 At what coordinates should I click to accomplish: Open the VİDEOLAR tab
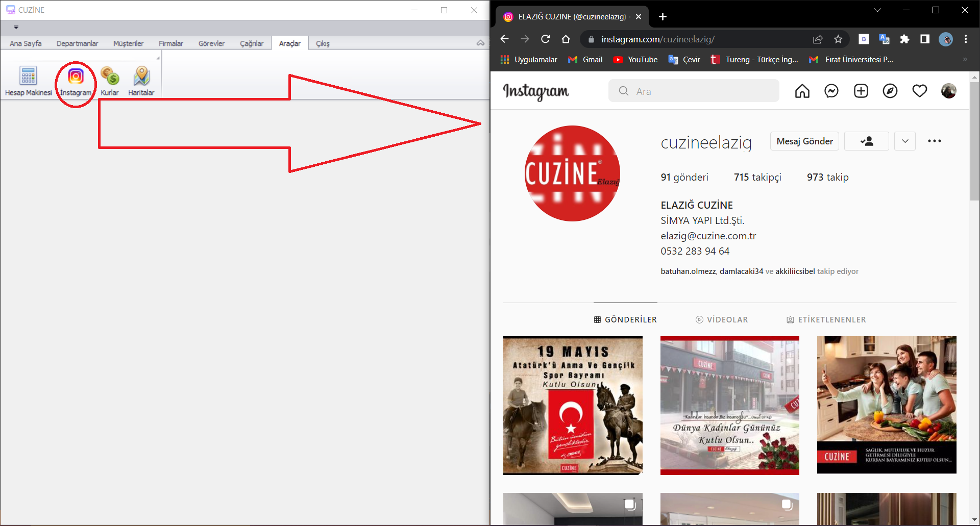[722, 319]
